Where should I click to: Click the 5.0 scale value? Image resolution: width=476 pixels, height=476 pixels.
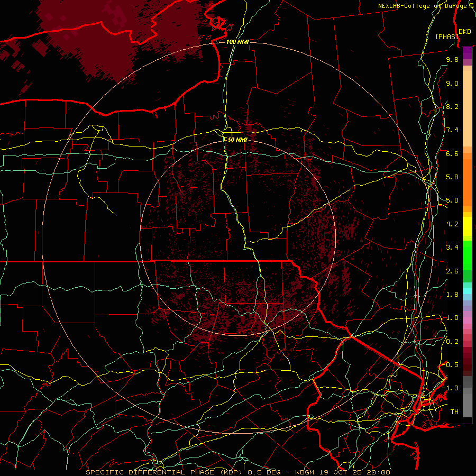[452, 200]
